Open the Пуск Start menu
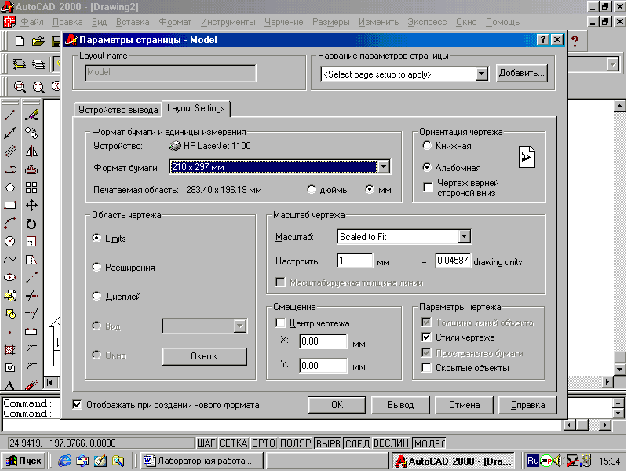 (x=24, y=461)
